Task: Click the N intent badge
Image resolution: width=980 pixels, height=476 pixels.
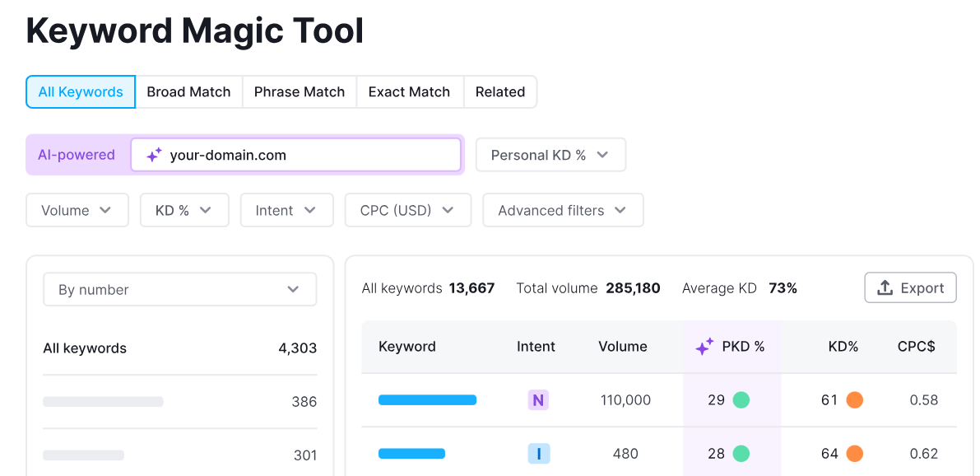Action: [538, 399]
